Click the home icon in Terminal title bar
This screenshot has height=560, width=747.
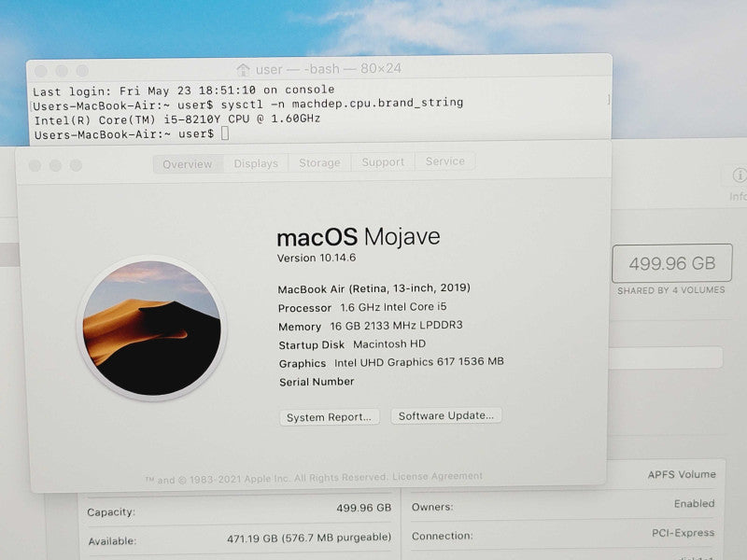point(244,70)
